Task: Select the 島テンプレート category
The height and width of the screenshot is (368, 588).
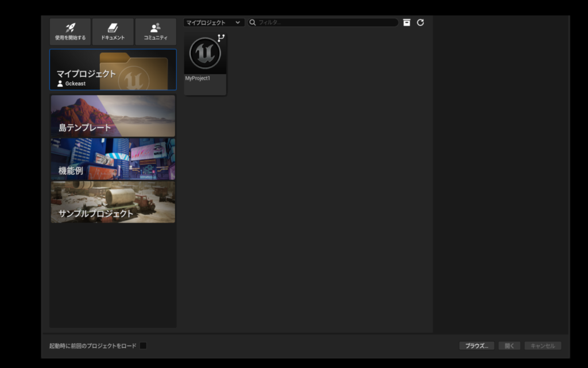Action: (x=113, y=116)
